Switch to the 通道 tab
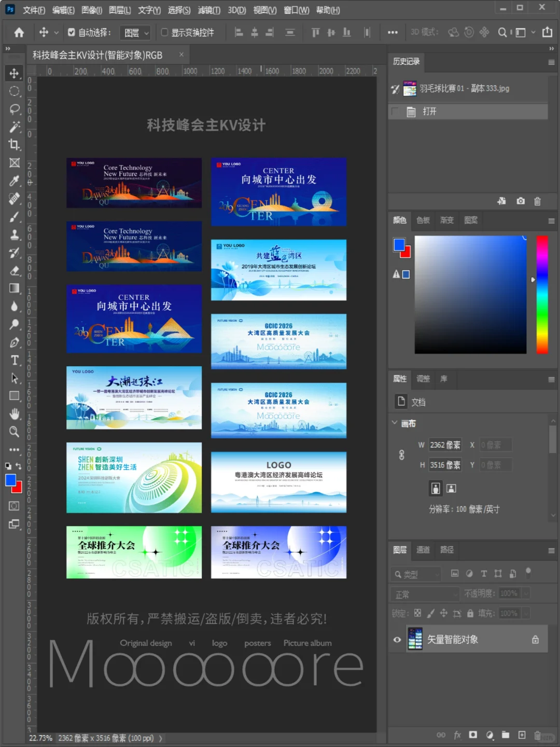This screenshot has height=747, width=560. [423, 550]
